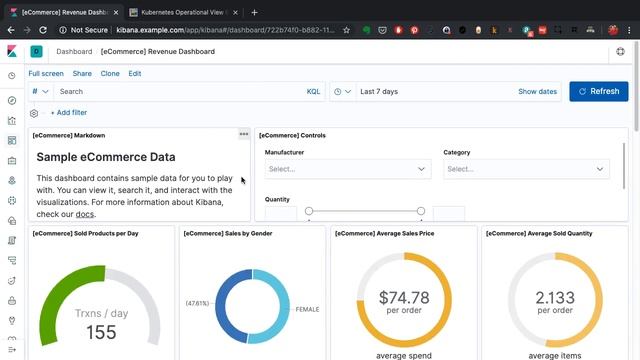
Task: Open the docs link in Markdown panel
Action: click(x=85, y=214)
